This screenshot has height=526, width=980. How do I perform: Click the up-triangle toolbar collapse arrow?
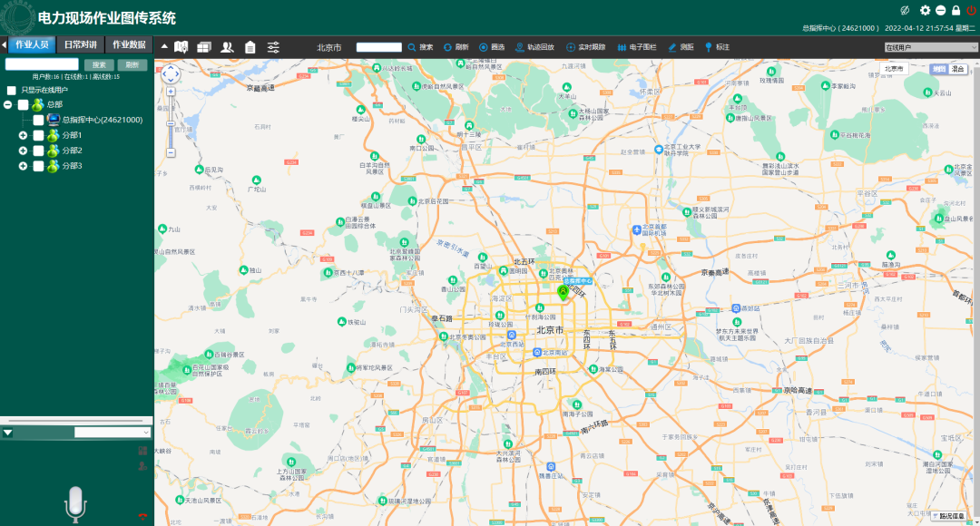pos(164,46)
